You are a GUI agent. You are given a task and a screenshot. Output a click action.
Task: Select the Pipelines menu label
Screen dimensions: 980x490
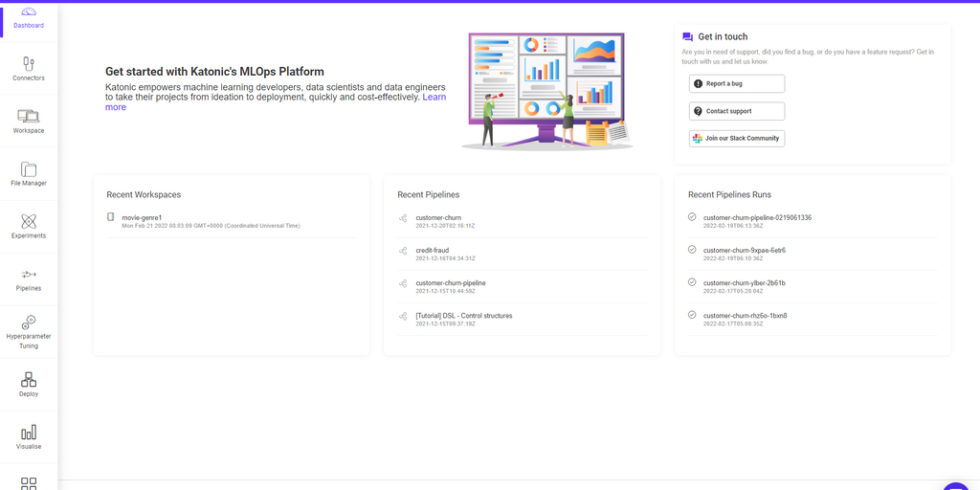pos(29,288)
